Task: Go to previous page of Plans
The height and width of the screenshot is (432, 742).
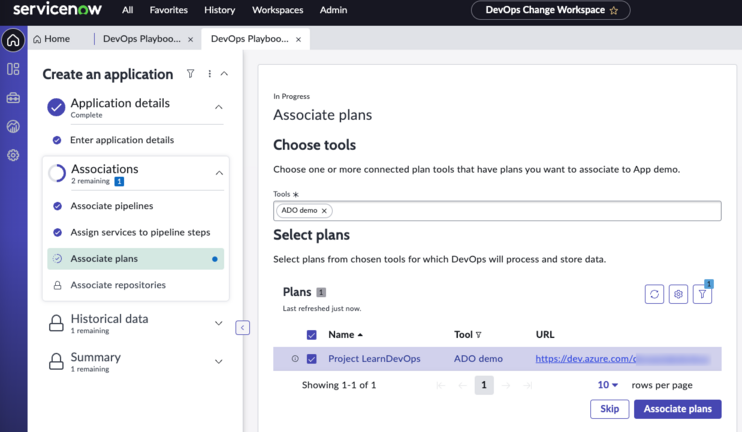Action: [x=462, y=386]
